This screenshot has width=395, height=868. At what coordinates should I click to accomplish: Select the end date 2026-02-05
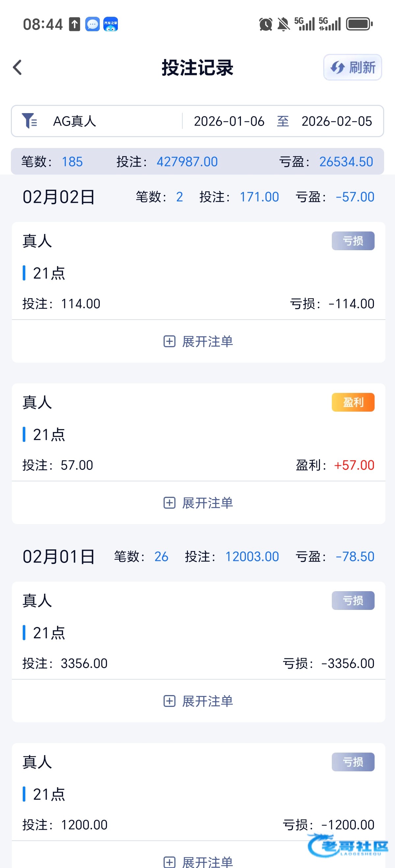tap(336, 121)
